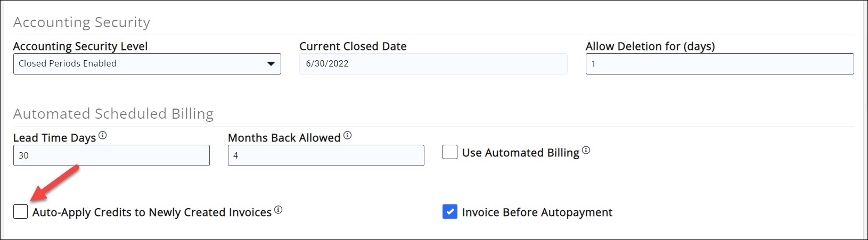Click the Automated Scheduled Billing section heading
868x240 pixels.
pyautogui.click(x=113, y=114)
